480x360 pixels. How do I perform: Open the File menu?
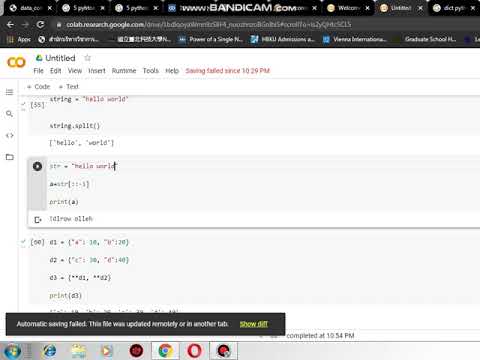point(38,71)
